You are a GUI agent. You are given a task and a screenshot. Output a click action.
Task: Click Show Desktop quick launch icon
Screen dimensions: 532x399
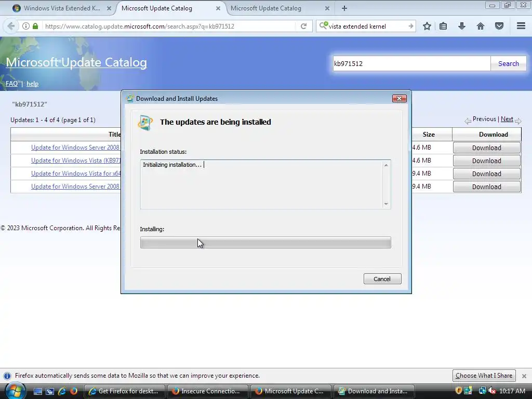click(37, 391)
